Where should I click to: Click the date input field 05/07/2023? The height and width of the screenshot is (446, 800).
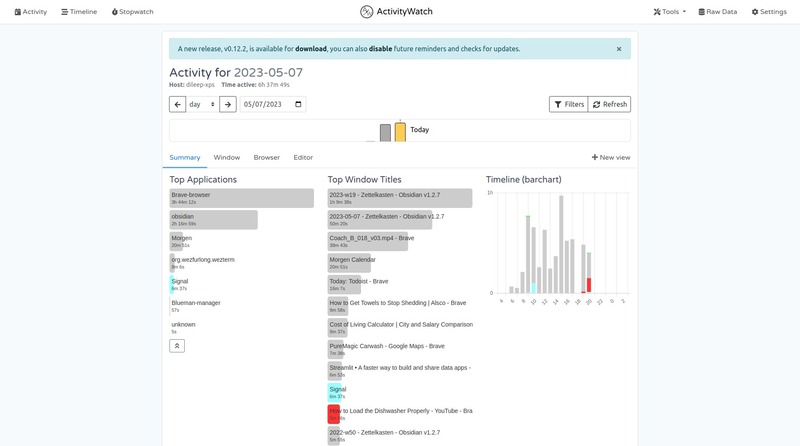coord(273,104)
